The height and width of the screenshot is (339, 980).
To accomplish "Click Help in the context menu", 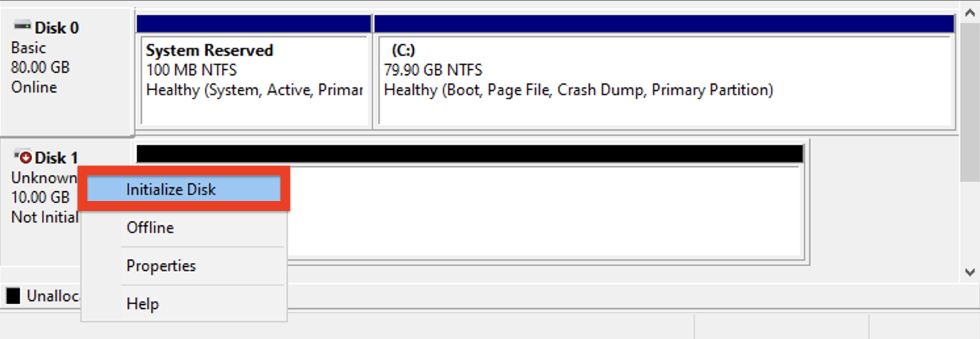I will pos(143,304).
